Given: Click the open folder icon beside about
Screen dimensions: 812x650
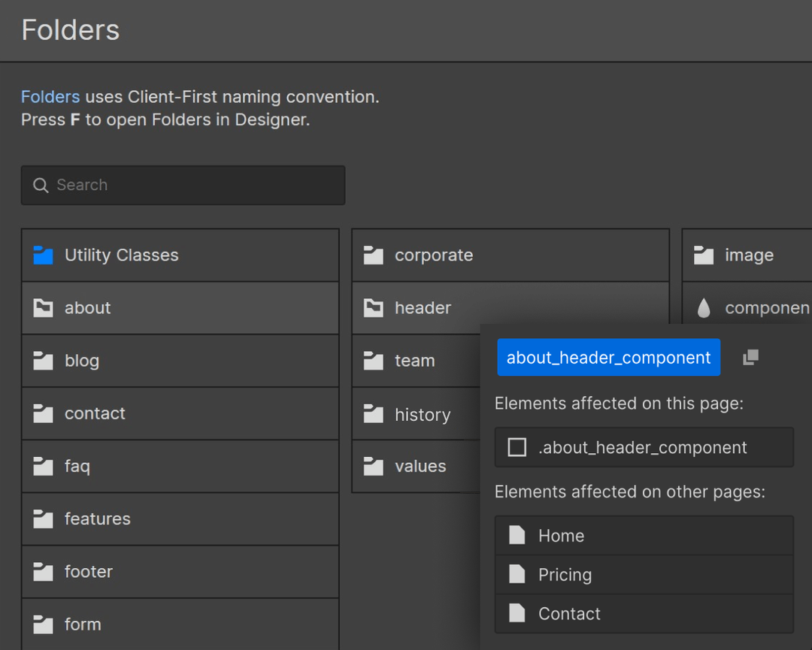Looking at the screenshot, I should tap(43, 308).
